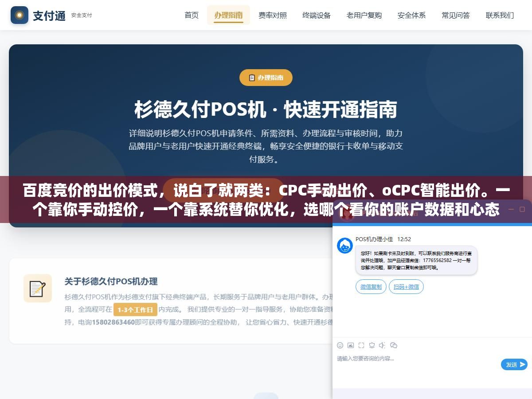Go to the 首页 nav item

[x=192, y=15]
